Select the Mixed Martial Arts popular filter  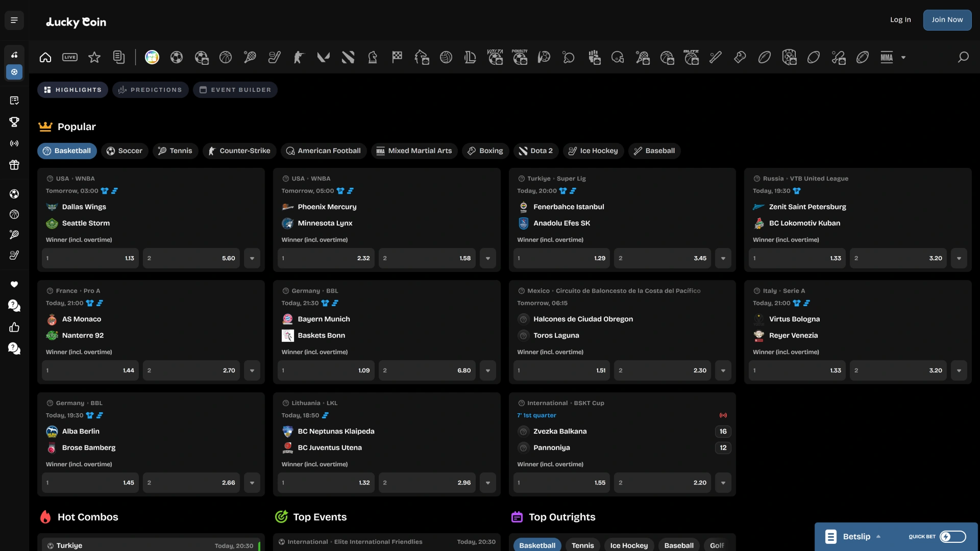(x=414, y=151)
